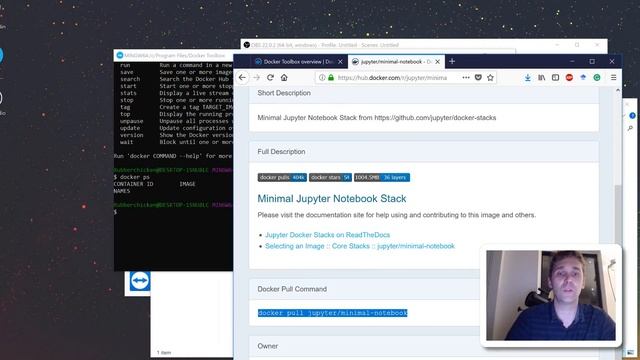Click the Short Description github text
The image size is (640, 360).
coord(377,118)
